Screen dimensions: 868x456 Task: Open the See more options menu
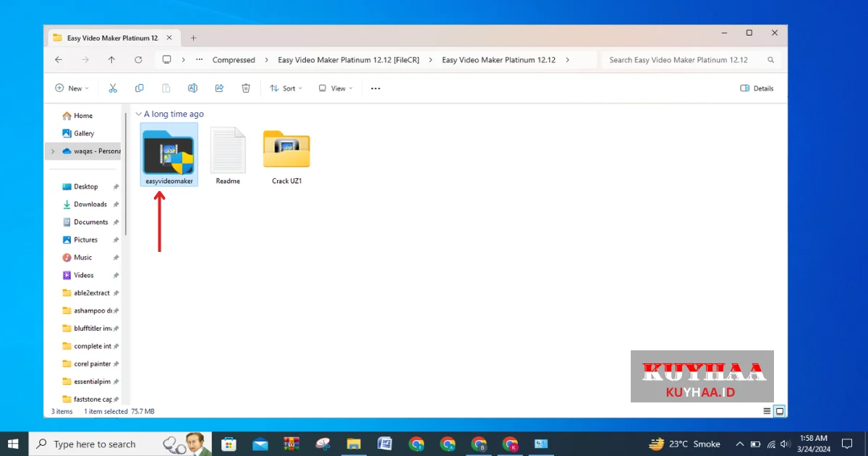point(375,88)
